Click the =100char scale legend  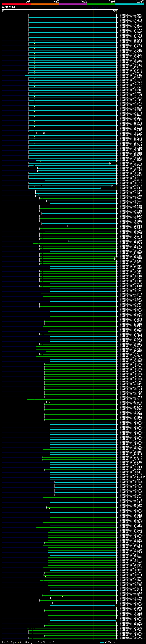pyautogui.click(x=108, y=642)
